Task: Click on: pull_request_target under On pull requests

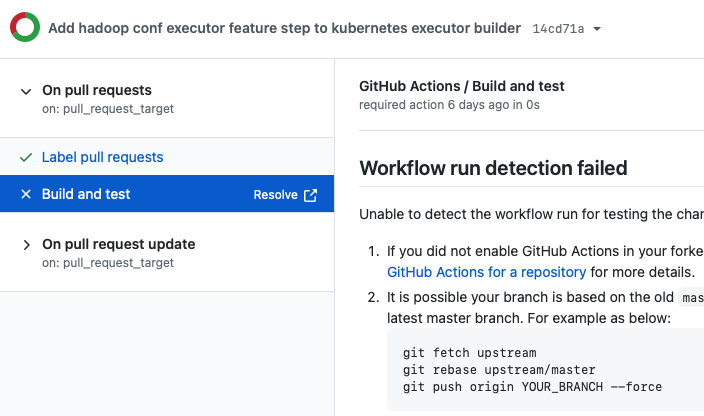Action: pyautogui.click(x=108, y=109)
